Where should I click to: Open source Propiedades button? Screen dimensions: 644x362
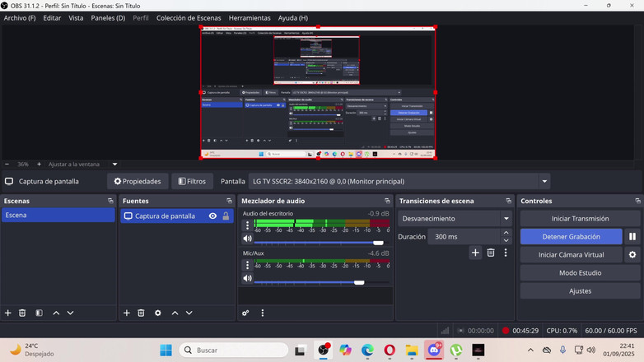tap(138, 181)
